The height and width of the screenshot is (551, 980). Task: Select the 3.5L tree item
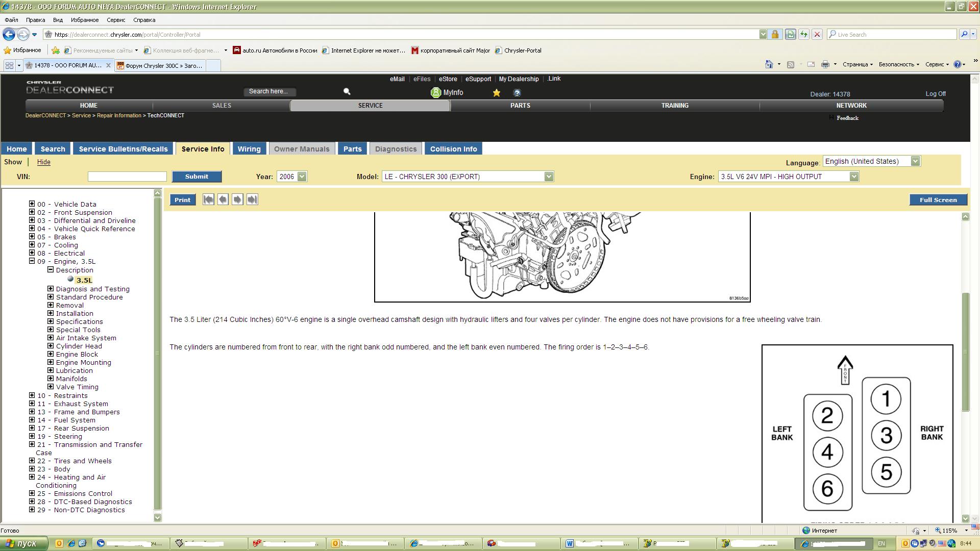[84, 280]
